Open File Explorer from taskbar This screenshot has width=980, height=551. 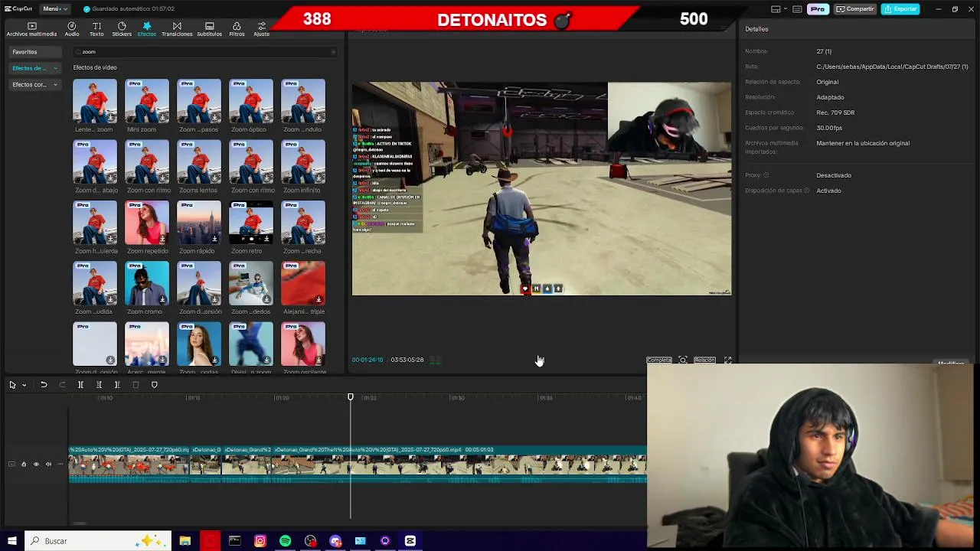pyautogui.click(x=185, y=541)
